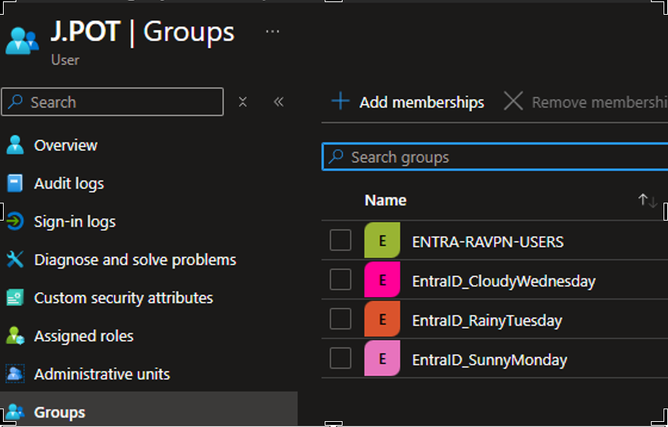Click the EntraID_CloudyWednesday magenta group avatar
The image size is (668, 427).
[x=382, y=280]
